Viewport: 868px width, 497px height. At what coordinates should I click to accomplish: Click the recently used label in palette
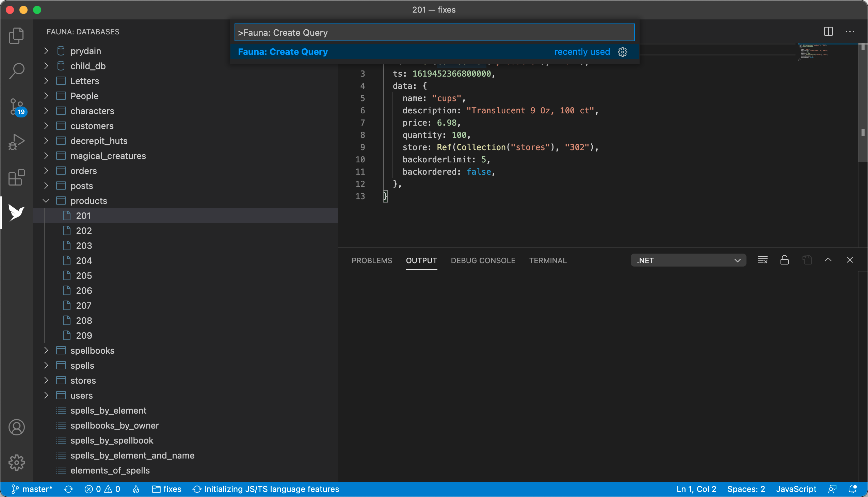pos(582,51)
